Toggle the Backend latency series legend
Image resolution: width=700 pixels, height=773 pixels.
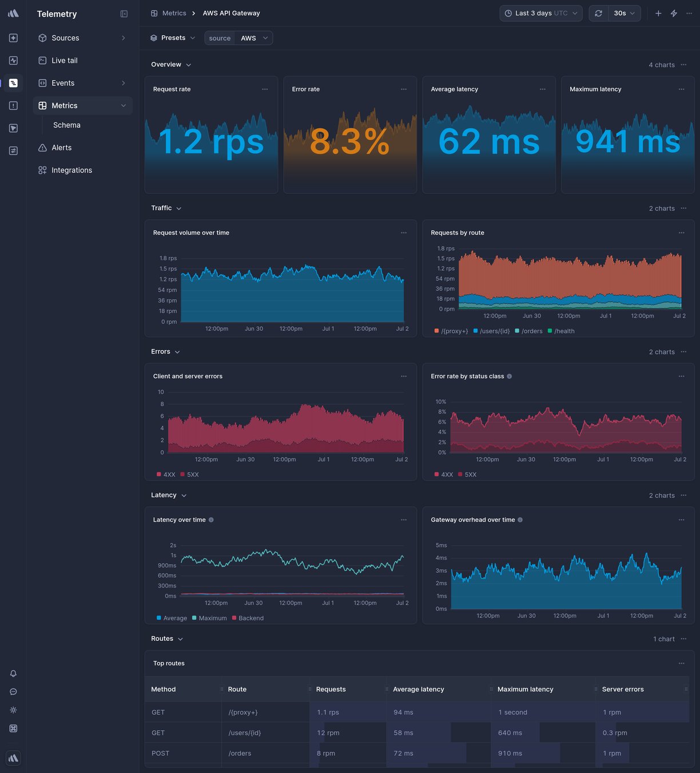tap(248, 619)
